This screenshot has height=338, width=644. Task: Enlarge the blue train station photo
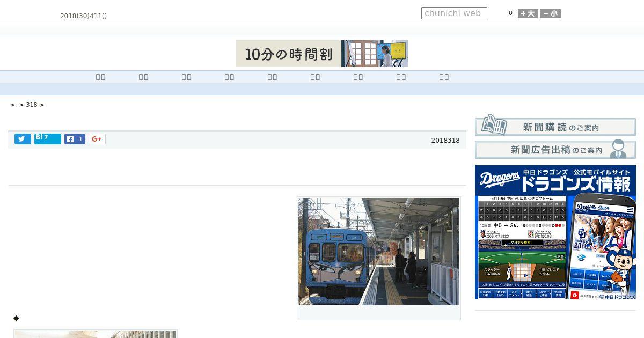(x=379, y=252)
